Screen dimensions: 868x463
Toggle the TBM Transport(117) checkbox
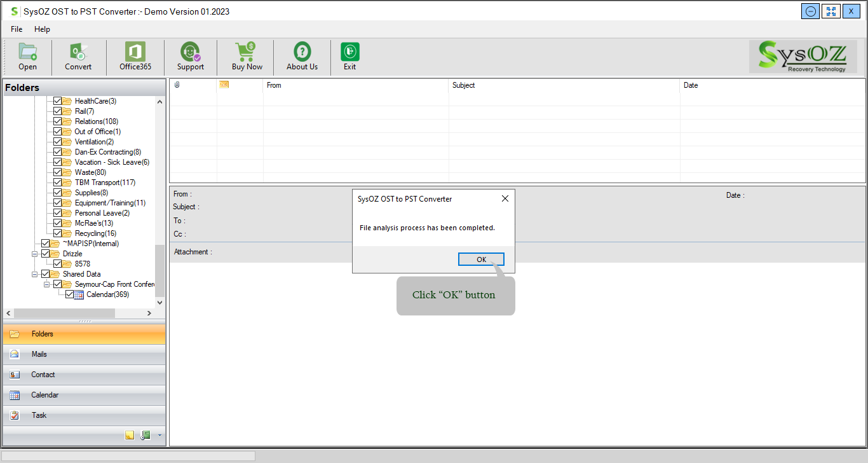click(x=58, y=183)
